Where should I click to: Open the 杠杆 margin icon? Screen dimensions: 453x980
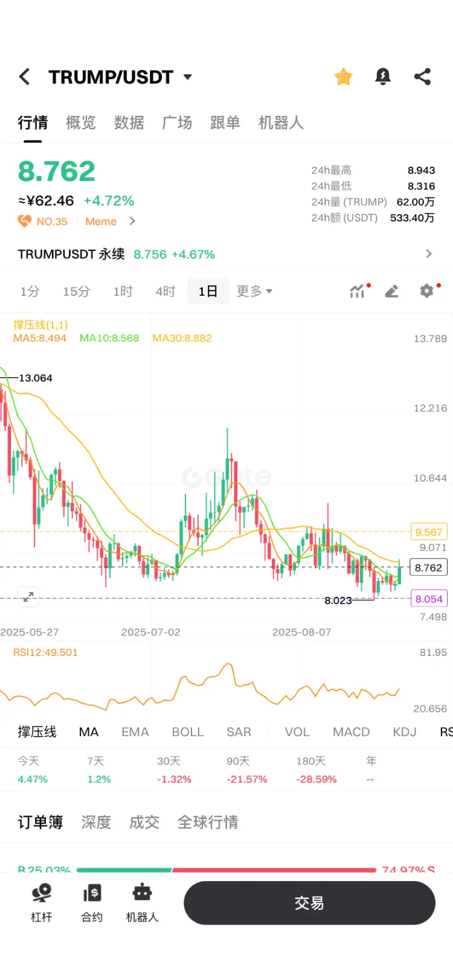coord(42,902)
